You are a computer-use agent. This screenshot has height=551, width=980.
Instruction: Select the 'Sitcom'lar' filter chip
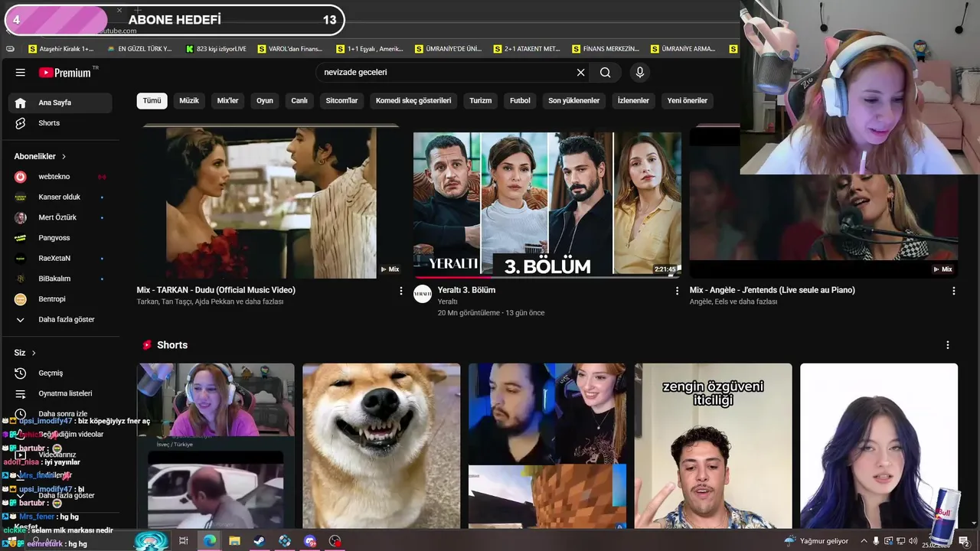tap(341, 100)
